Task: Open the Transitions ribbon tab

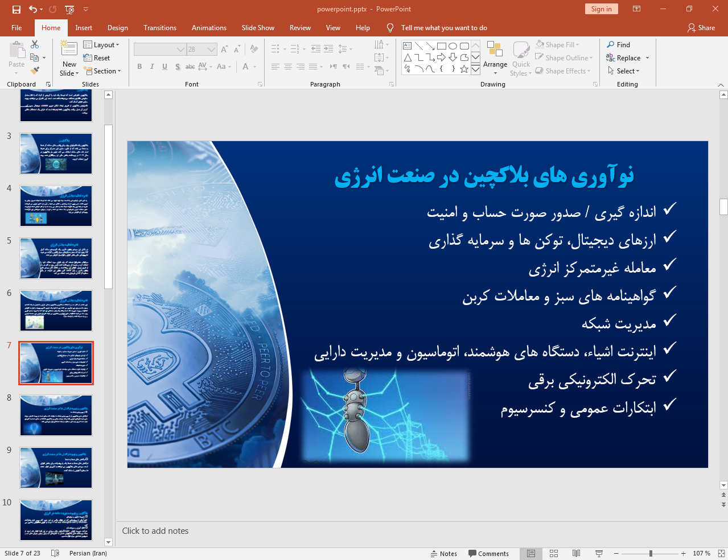Action: pos(159,28)
